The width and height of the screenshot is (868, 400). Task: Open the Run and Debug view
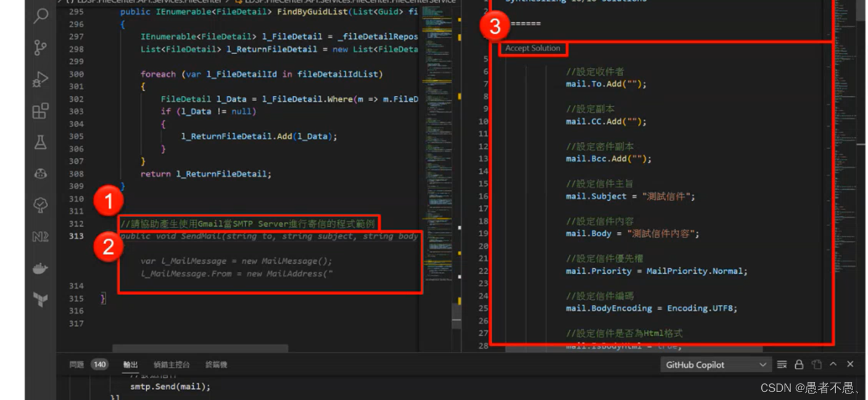41,80
